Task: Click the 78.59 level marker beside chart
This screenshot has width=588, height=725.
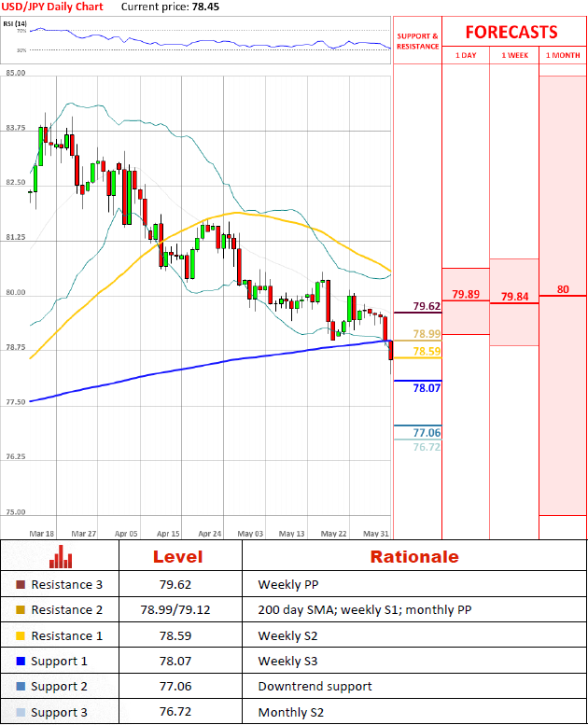Action: 427,352
